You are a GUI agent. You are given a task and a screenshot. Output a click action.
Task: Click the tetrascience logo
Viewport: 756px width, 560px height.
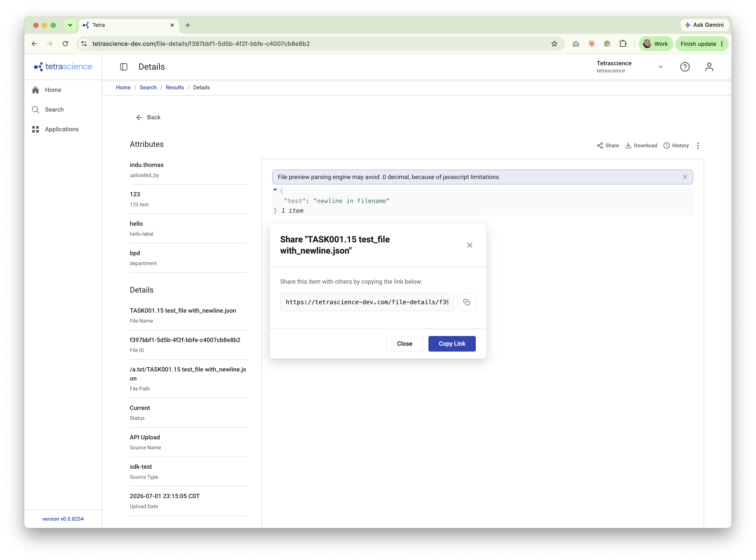pos(63,66)
